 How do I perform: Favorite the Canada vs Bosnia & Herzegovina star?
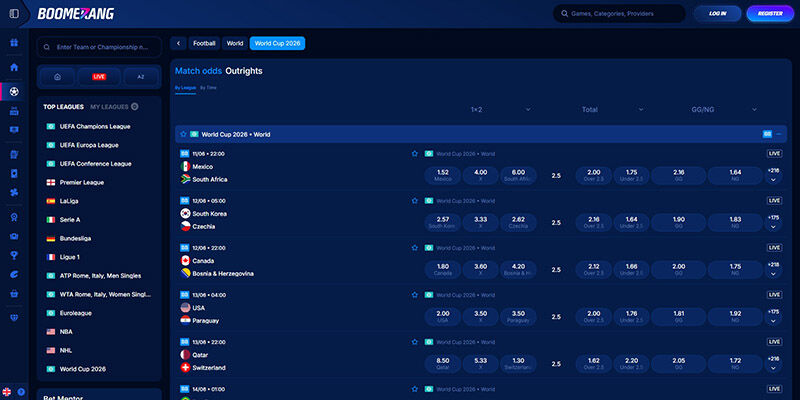click(415, 248)
